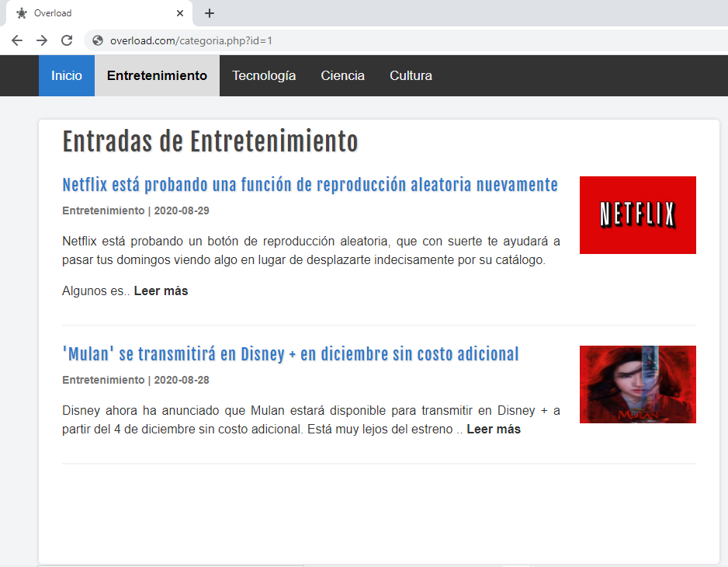Click the Mulan poster thumbnail

[x=637, y=384]
